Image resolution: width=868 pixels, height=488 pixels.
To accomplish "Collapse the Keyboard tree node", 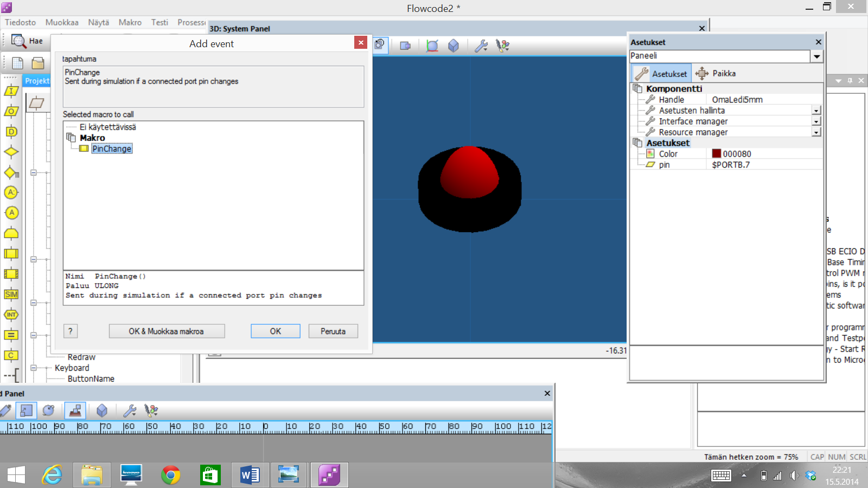I will pos(34,368).
